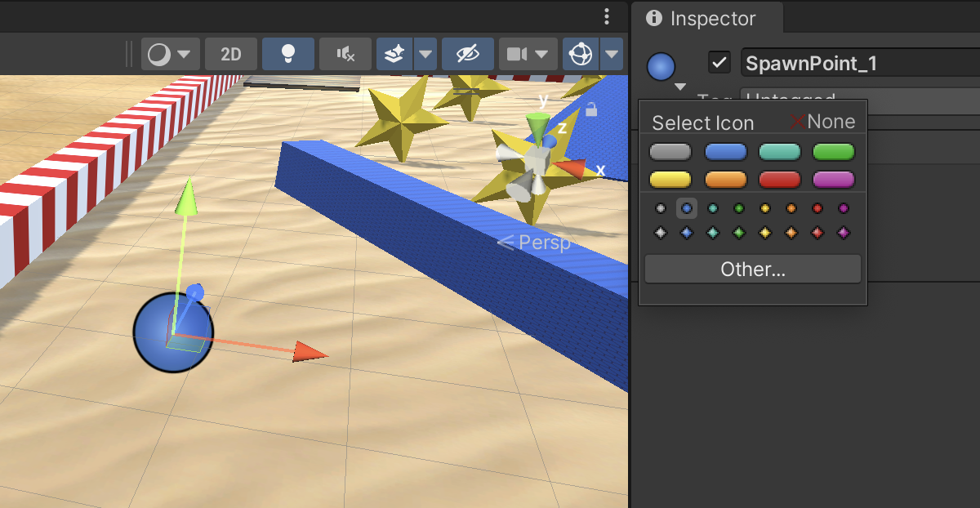Screen dimensions: 980x508
Task: Toggle scene effects layers icon
Action: pos(394,55)
